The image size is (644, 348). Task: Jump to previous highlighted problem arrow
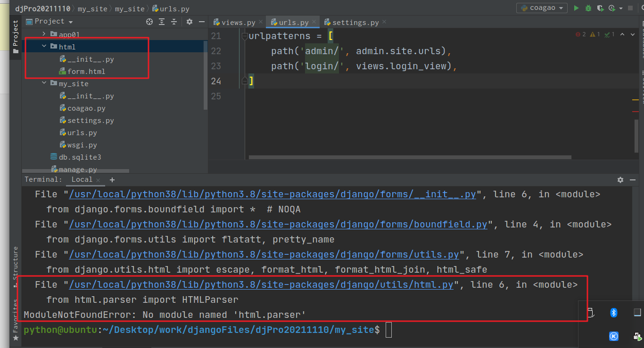(622, 34)
